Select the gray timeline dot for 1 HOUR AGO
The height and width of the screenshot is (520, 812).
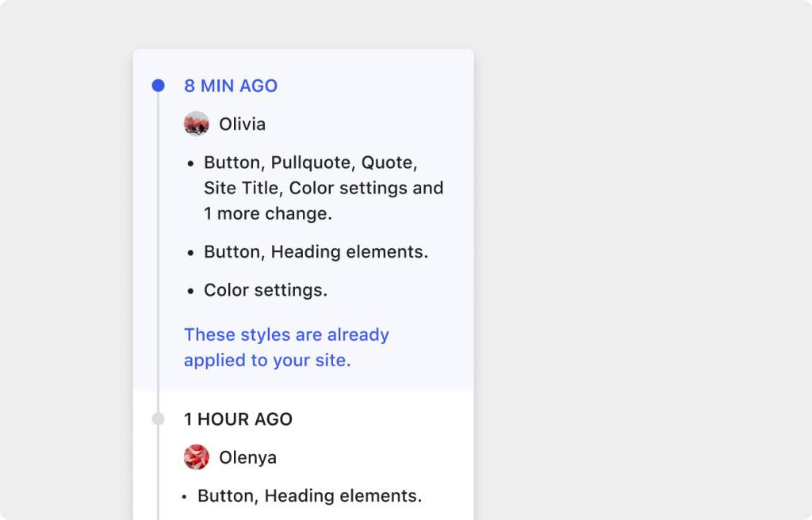click(x=158, y=419)
